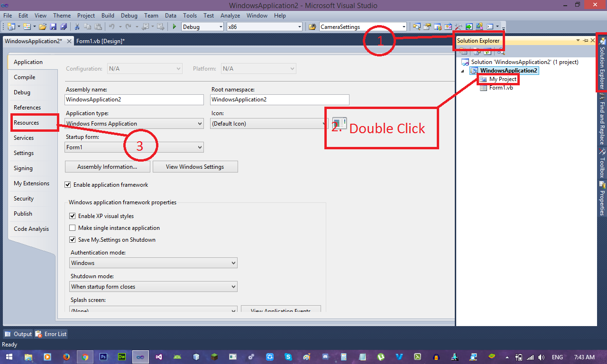Open the Analyze menu

click(230, 16)
